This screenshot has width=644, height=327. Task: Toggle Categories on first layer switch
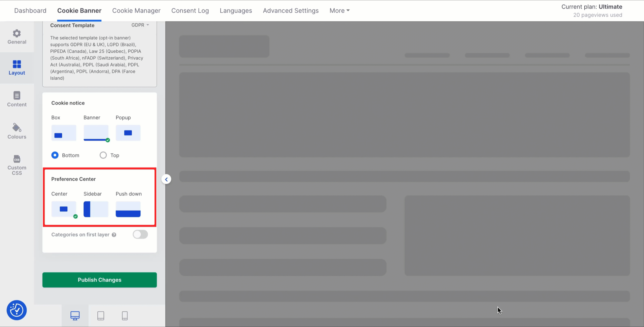140,235
